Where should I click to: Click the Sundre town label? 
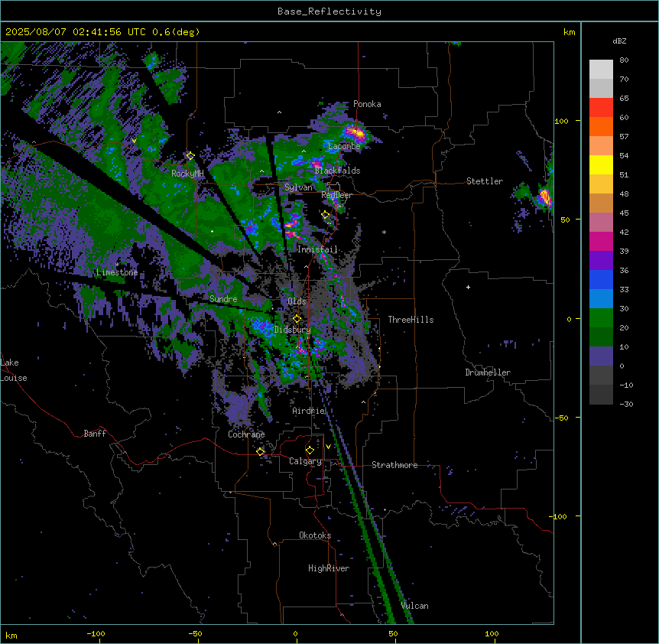223,299
